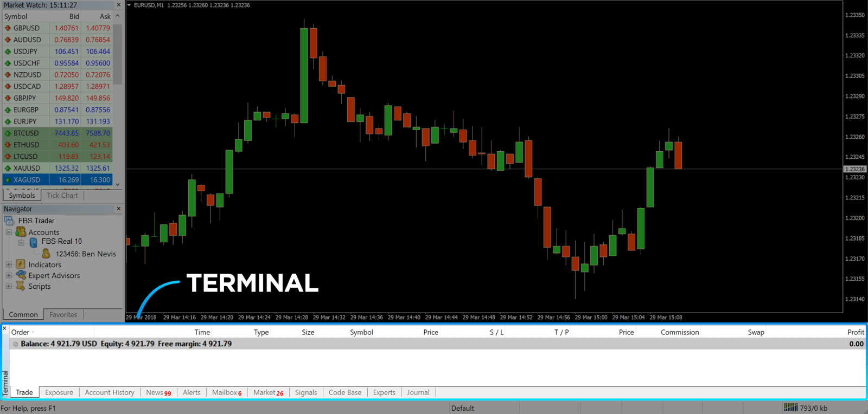Viewport: 868px width, 414px height.
Task: Select the 123456: Ben Nevis account
Action: tap(86, 254)
